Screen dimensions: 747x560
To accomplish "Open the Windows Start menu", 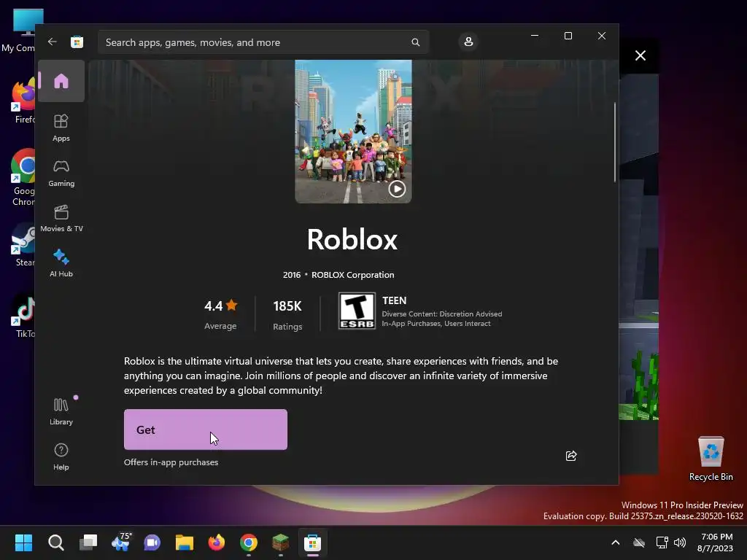I will (x=23, y=542).
